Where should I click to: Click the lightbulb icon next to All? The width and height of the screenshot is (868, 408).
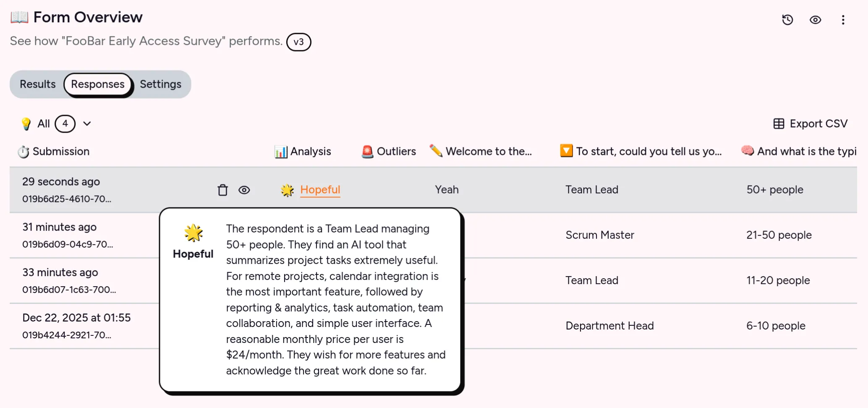(x=26, y=124)
